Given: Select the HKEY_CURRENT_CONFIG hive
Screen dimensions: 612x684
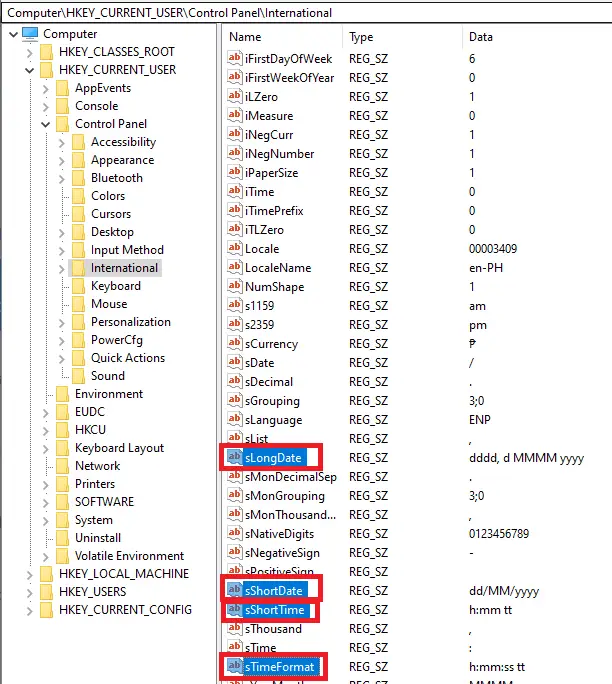Looking at the screenshot, I should [125, 610].
